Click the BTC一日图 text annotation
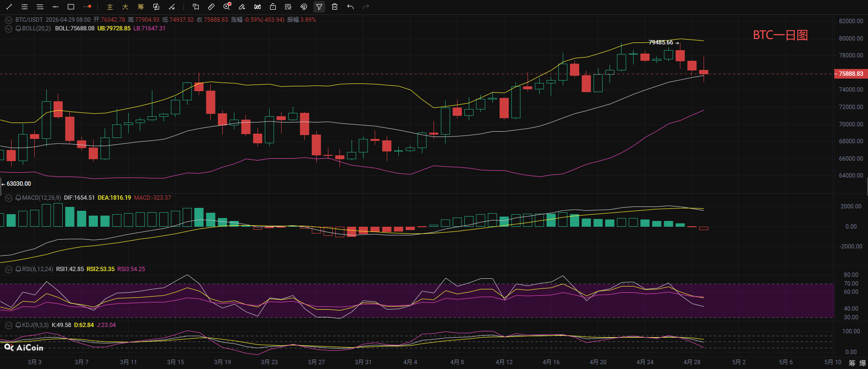The image size is (868, 369). 780,35
